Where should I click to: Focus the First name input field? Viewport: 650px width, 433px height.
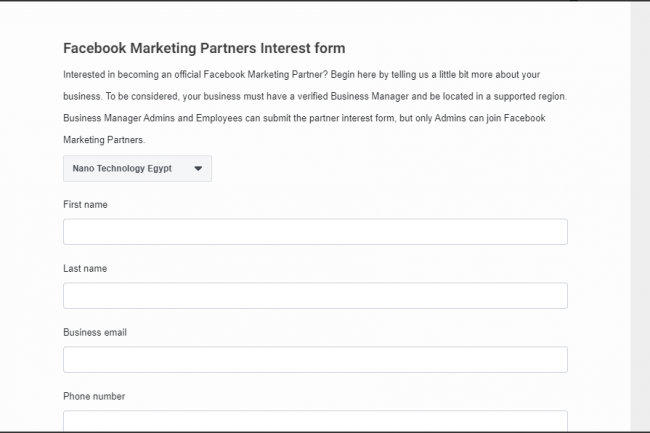click(x=315, y=232)
